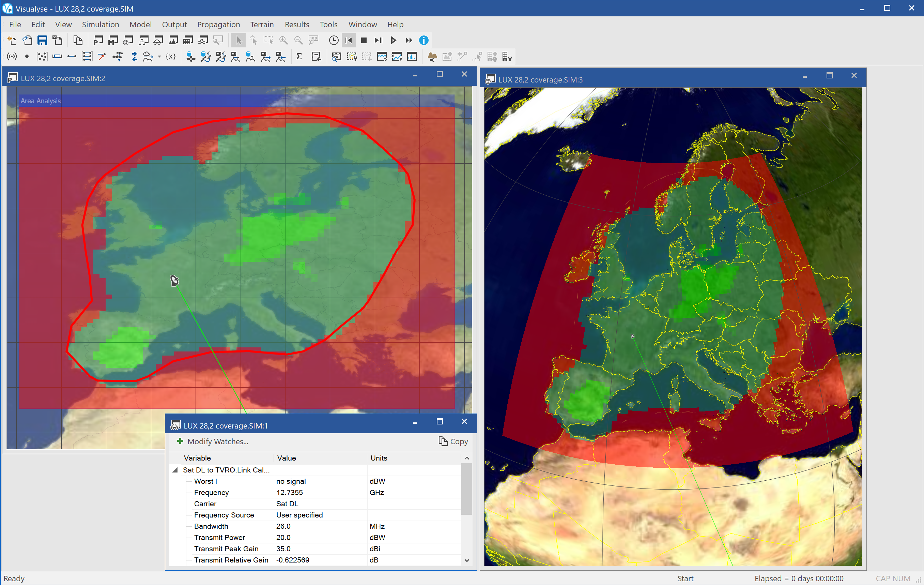Click the Value column header
The width and height of the screenshot is (924, 585).
point(320,458)
